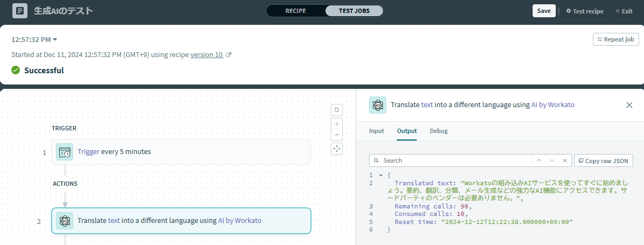Clear the search with the X icon
The width and height of the screenshot is (644, 245).
565,160
